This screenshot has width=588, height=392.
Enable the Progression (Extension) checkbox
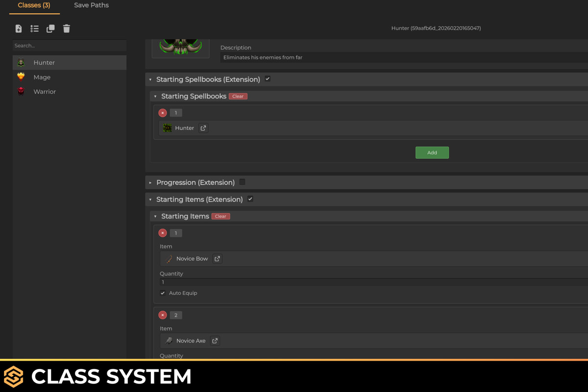pyautogui.click(x=242, y=181)
